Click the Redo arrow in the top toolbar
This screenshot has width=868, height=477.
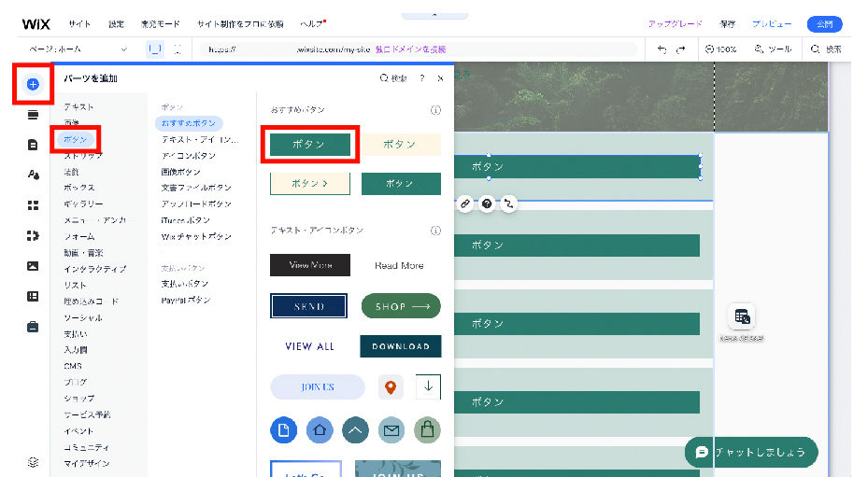click(681, 49)
